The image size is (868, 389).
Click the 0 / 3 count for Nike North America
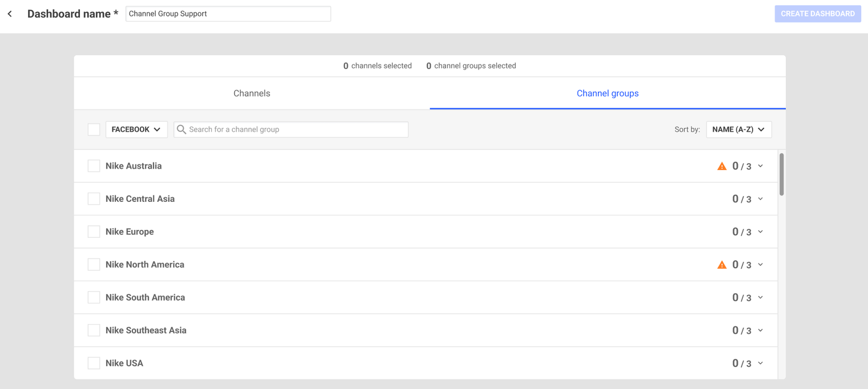click(x=742, y=265)
